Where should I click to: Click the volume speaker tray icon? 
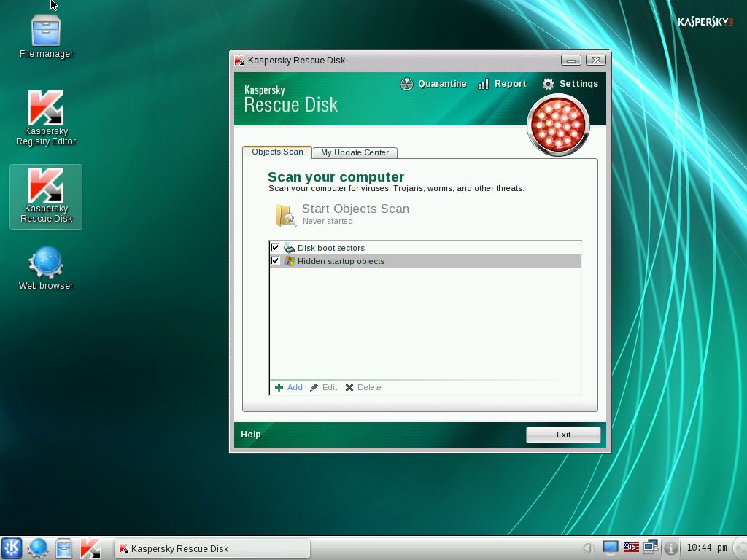pyautogui.click(x=589, y=548)
